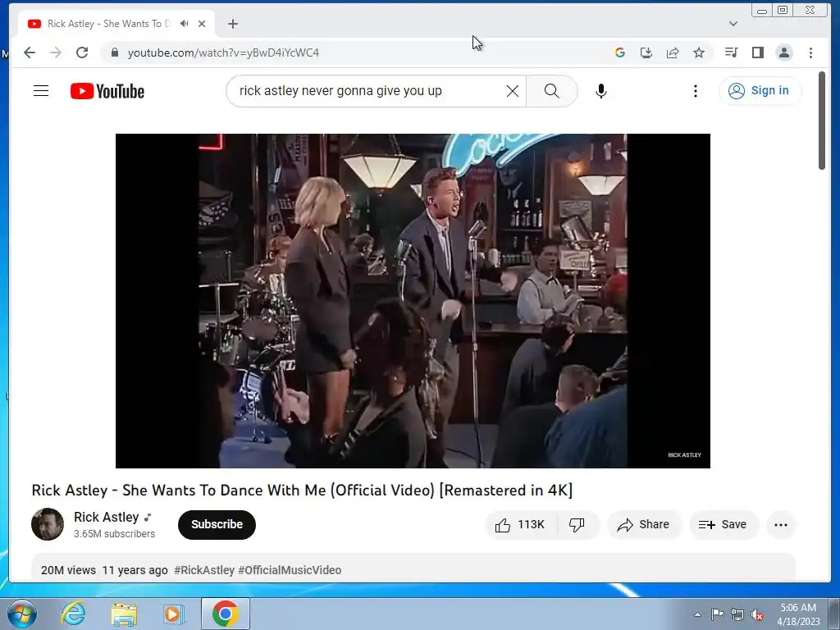Open Rick Astley channel name link

tap(106, 517)
